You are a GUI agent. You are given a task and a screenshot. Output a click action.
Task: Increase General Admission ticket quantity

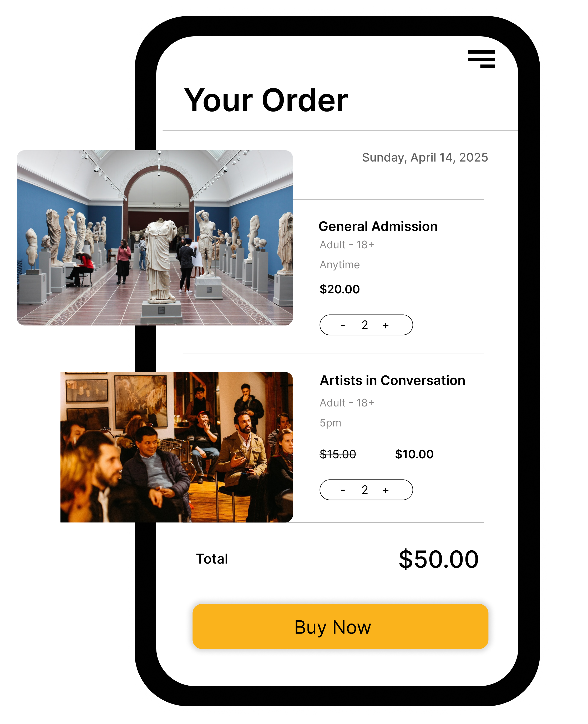pyautogui.click(x=386, y=325)
